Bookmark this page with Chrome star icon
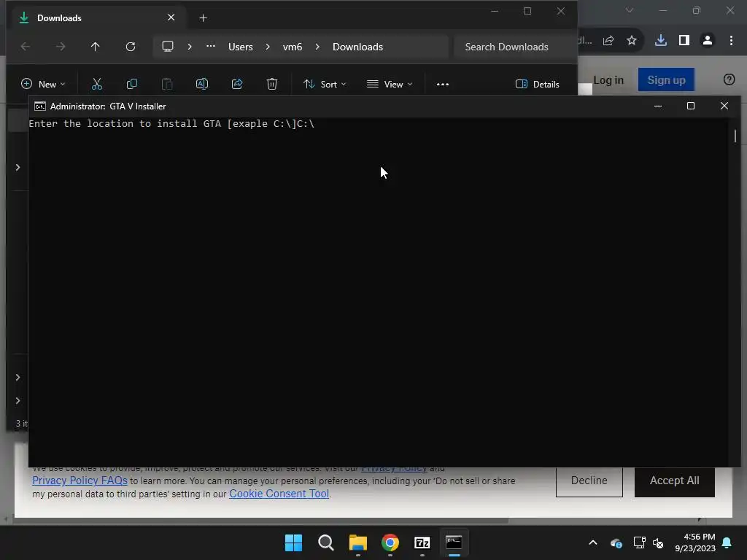747x560 pixels. tap(632, 41)
